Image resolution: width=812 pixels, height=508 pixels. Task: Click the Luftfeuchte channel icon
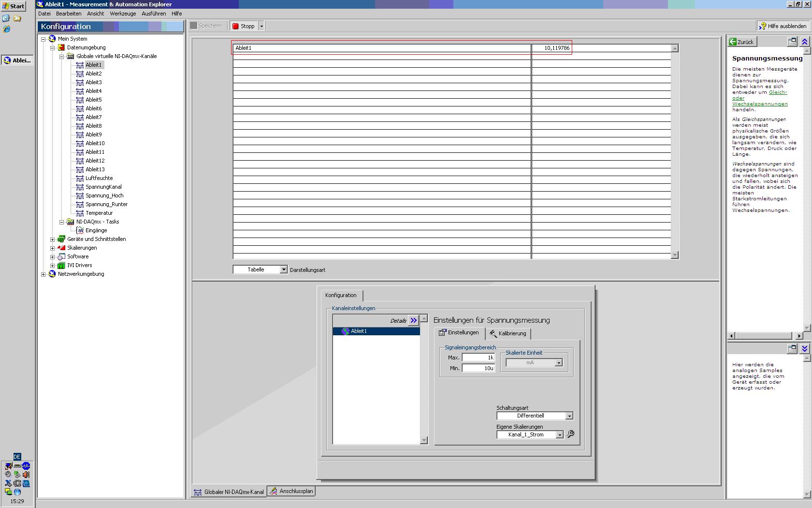(x=80, y=178)
